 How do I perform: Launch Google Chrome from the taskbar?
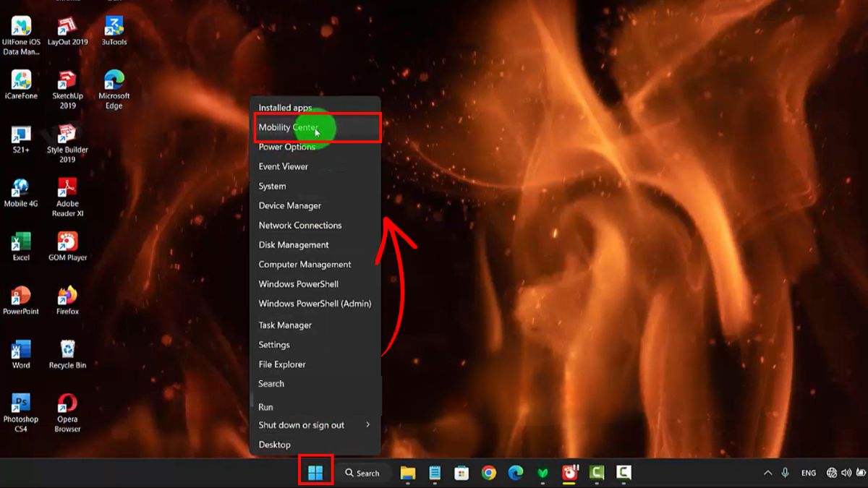coord(489,473)
